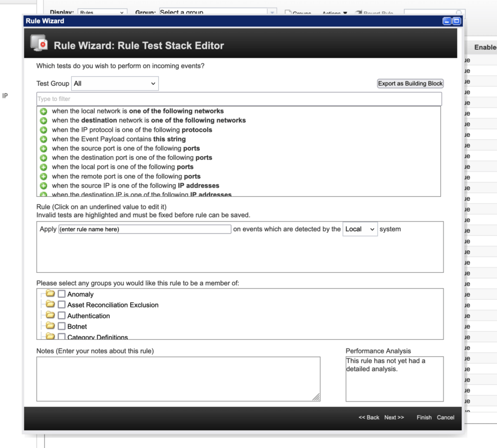Click the test filter input field
Image resolution: width=497 pixels, height=448 pixels.
point(238,99)
